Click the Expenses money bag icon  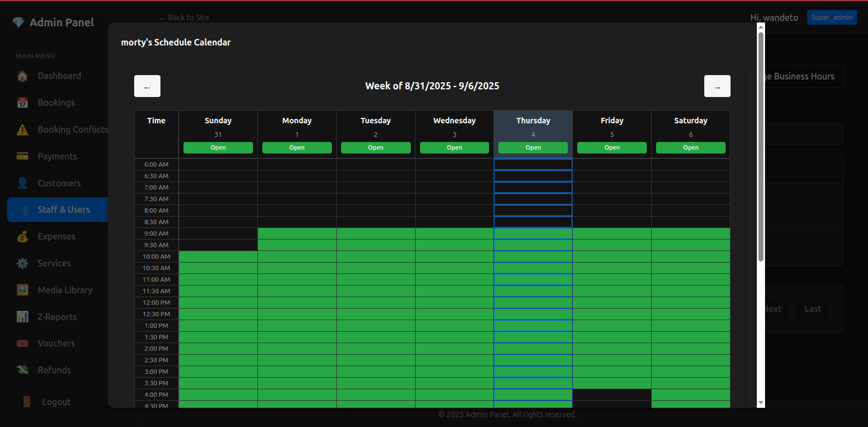(x=22, y=237)
